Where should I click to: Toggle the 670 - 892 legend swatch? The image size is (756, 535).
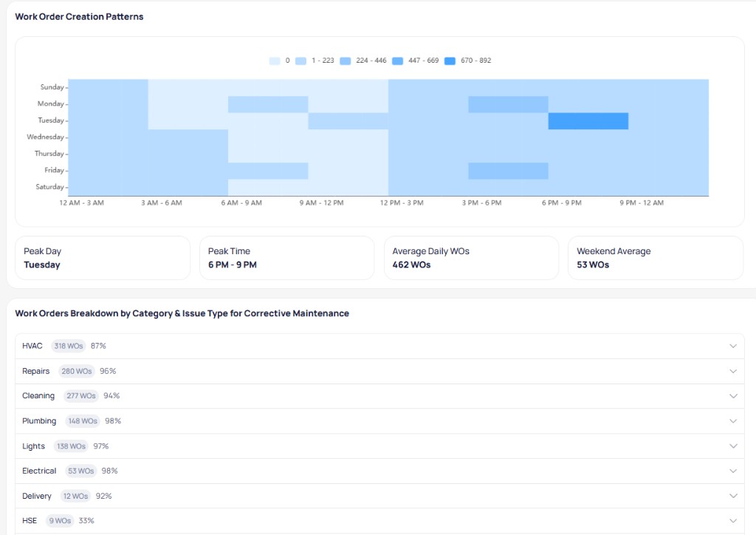[450, 61]
